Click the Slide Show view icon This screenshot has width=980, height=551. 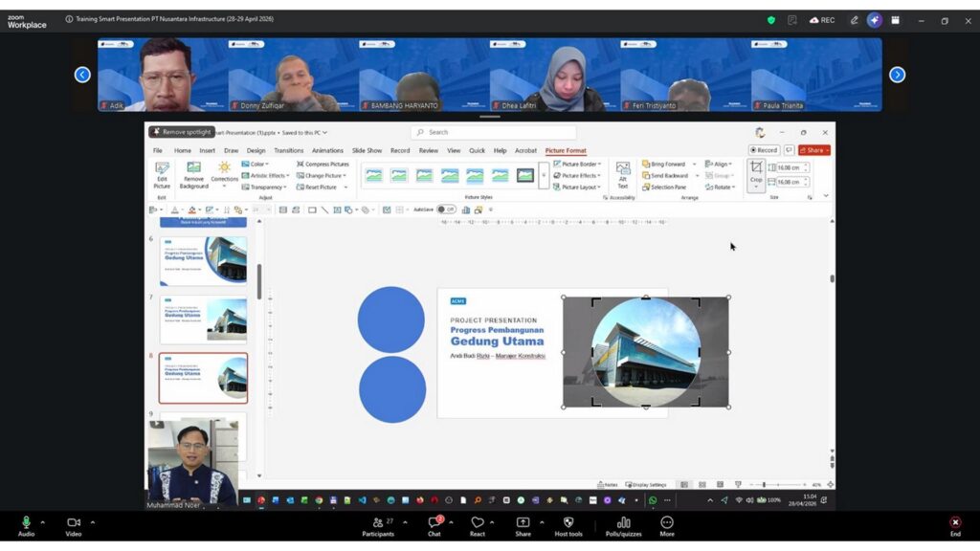738,485
